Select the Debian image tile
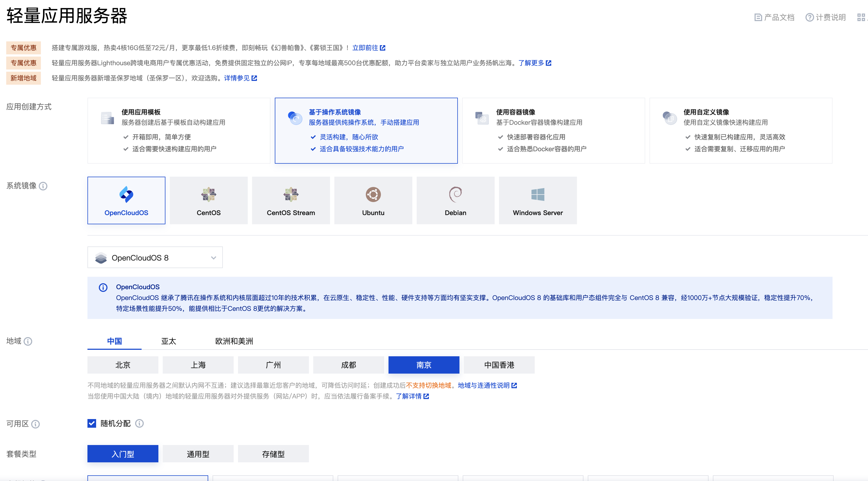The image size is (868, 481). point(455,201)
